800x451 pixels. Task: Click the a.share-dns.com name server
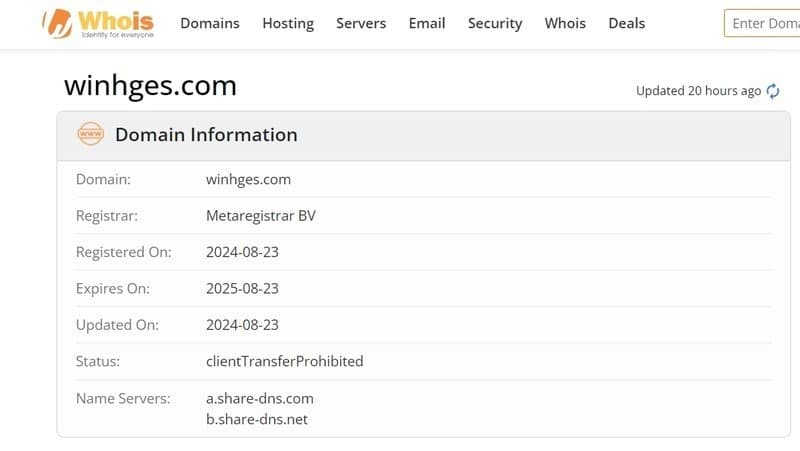click(260, 398)
